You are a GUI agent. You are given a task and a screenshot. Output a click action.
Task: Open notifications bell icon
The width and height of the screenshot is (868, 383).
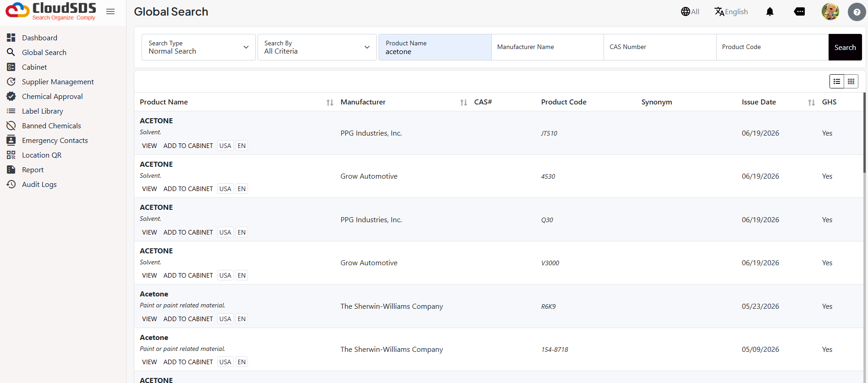coord(770,11)
